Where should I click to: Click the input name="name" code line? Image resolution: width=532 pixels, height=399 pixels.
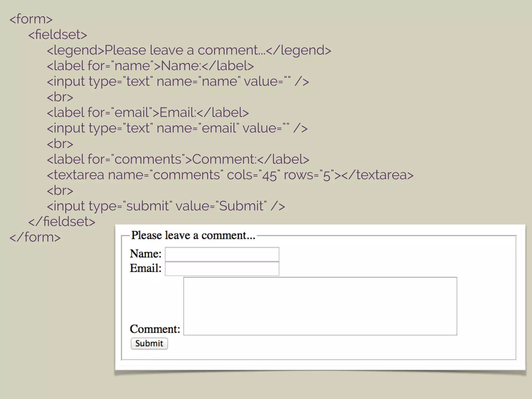pyautogui.click(x=178, y=81)
